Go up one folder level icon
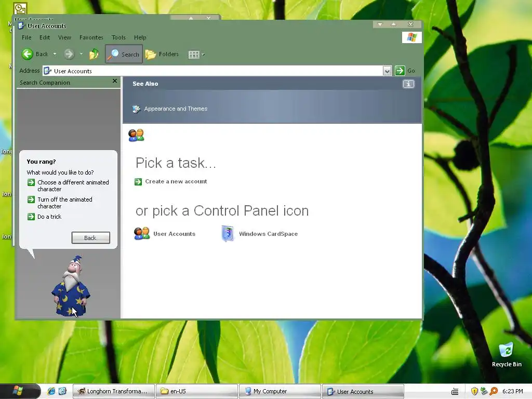The width and height of the screenshot is (532, 399). (94, 54)
